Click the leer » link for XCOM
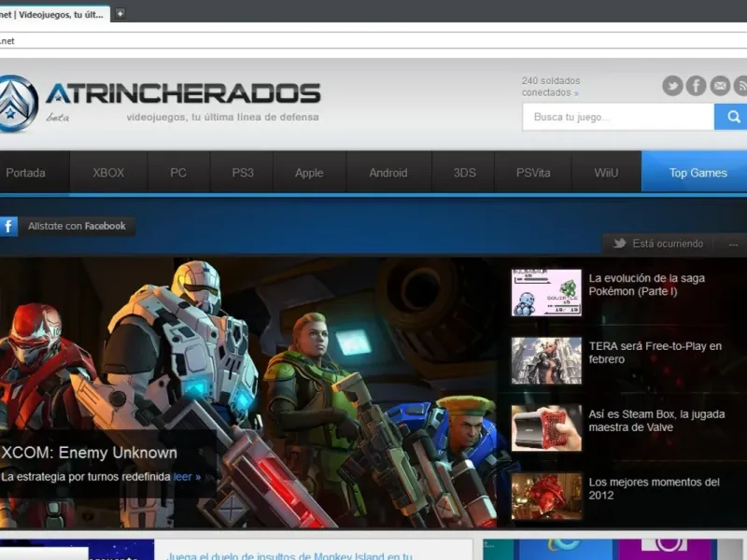The width and height of the screenshot is (747, 560). point(187,477)
